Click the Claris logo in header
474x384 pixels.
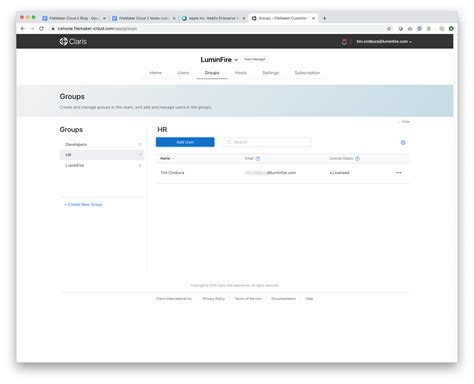pos(73,41)
